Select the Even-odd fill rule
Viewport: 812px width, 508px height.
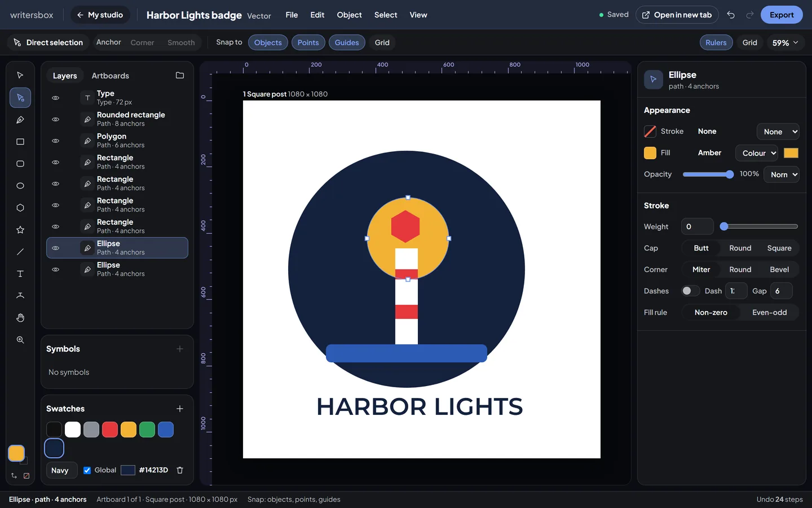pyautogui.click(x=769, y=312)
